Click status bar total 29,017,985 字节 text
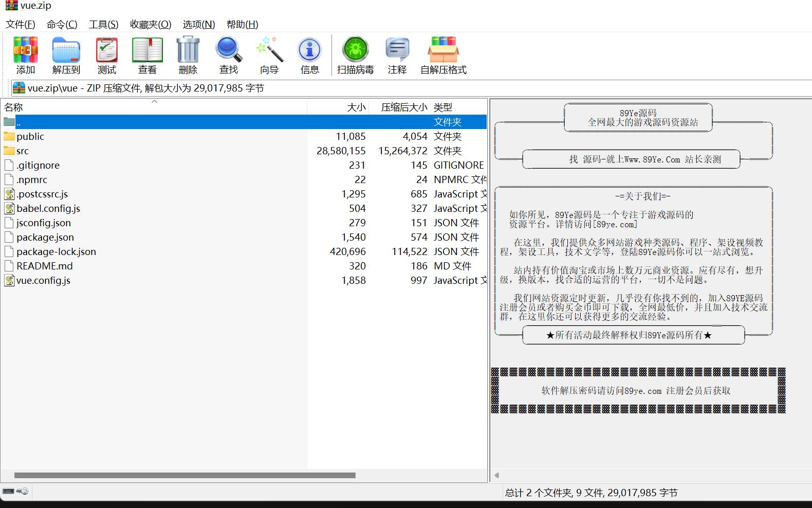Image resolution: width=812 pixels, height=508 pixels. 642,493
